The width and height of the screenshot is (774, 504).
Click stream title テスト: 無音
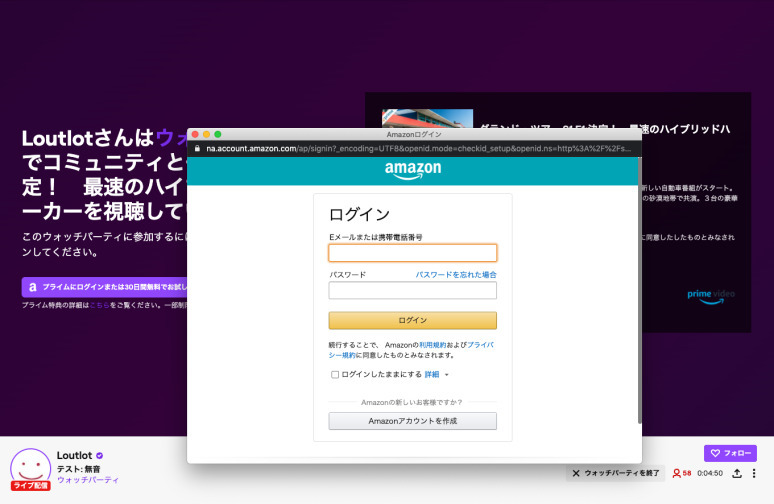point(78,468)
